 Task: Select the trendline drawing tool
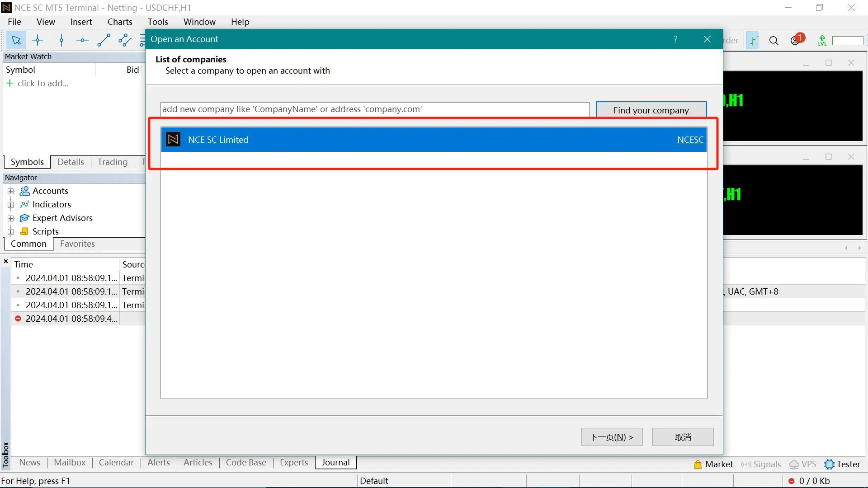pos(104,40)
